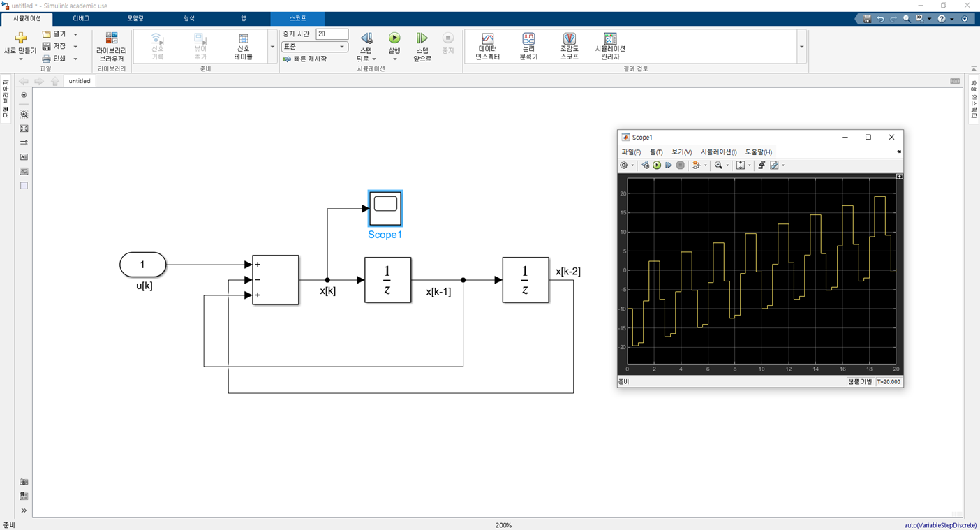Click the Scope1 toolbar step forward icon
The width and height of the screenshot is (980, 530).
[x=669, y=165]
